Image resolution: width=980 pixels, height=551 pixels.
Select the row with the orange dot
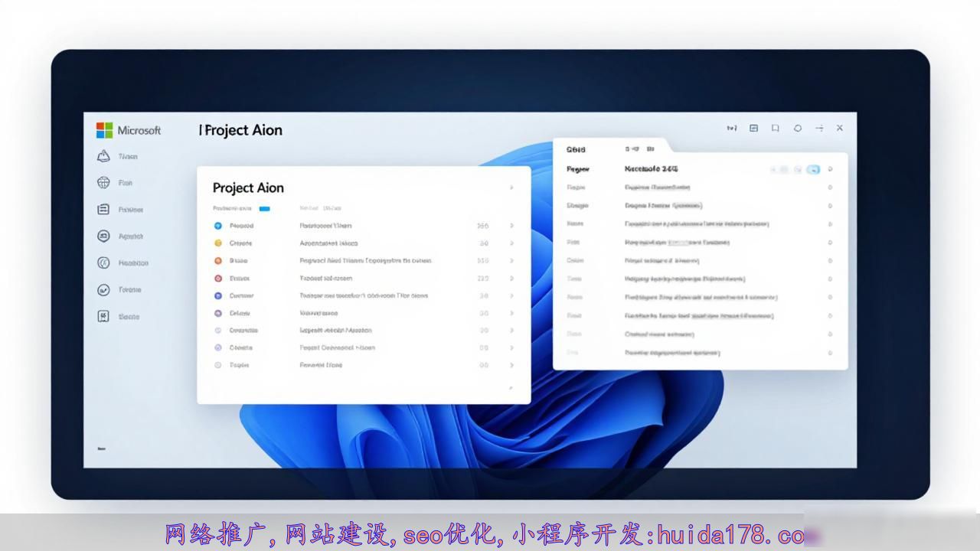(x=364, y=261)
